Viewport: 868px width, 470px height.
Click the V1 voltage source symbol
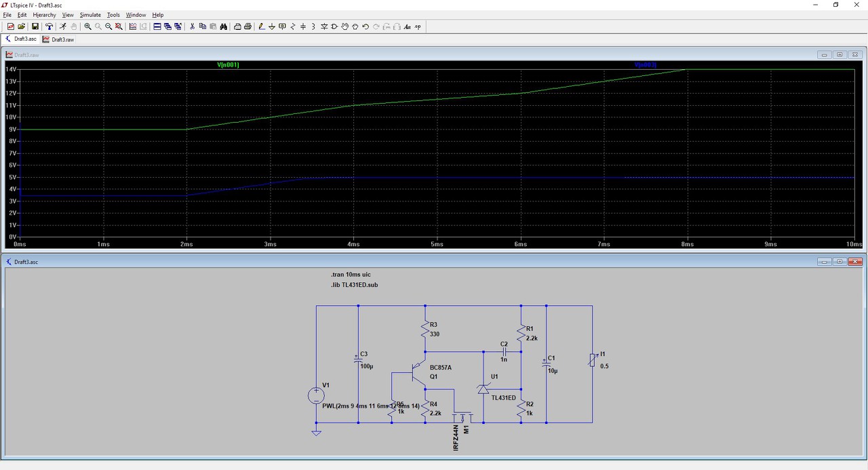(316, 395)
